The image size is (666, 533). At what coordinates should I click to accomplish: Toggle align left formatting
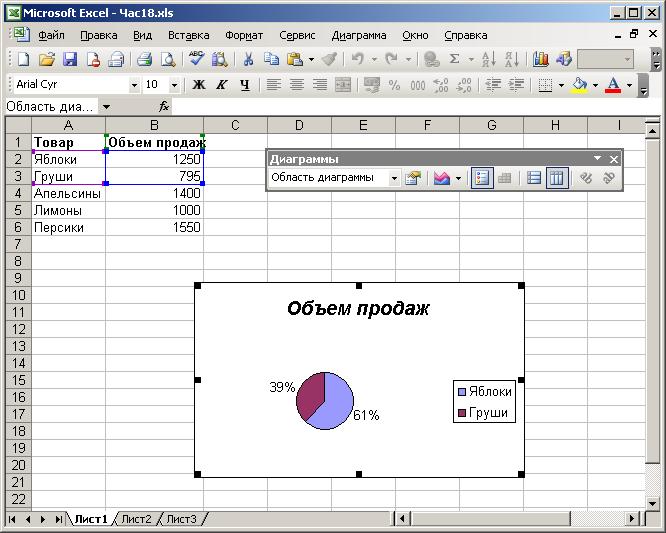[273, 85]
